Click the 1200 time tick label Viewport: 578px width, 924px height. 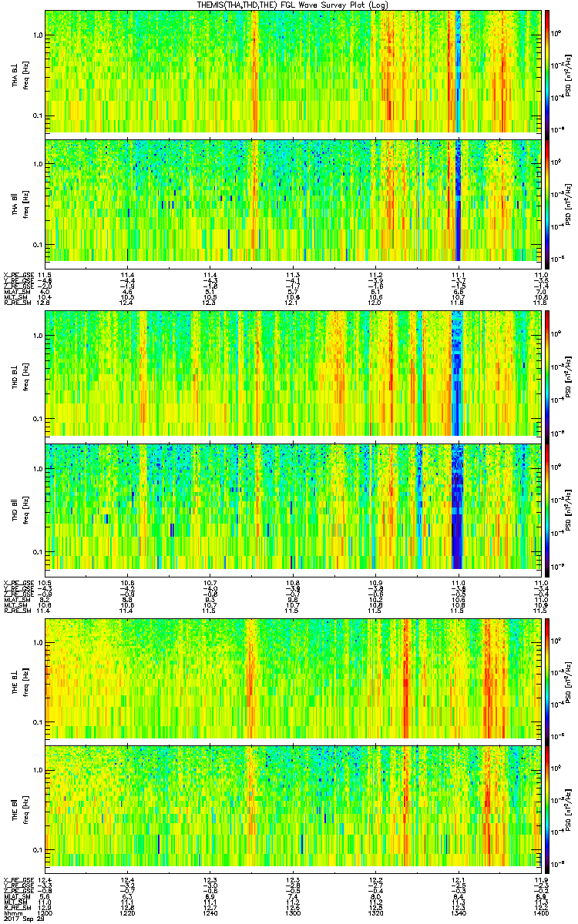click(45, 913)
